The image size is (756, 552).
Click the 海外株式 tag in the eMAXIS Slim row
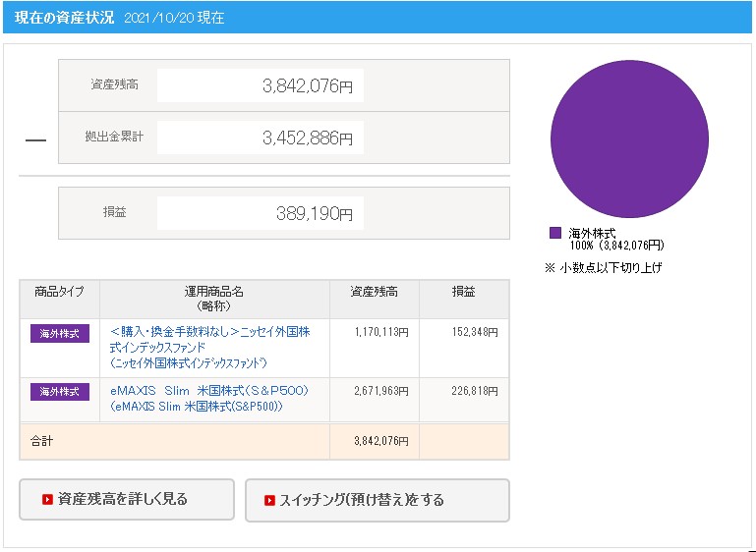(60, 392)
